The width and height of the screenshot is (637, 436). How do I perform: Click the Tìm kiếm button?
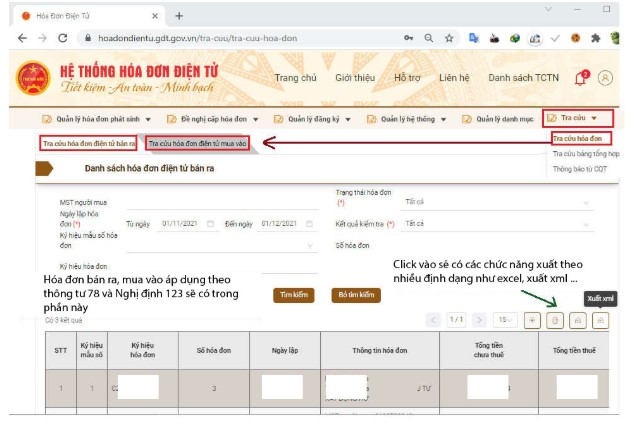tap(294, 295)
